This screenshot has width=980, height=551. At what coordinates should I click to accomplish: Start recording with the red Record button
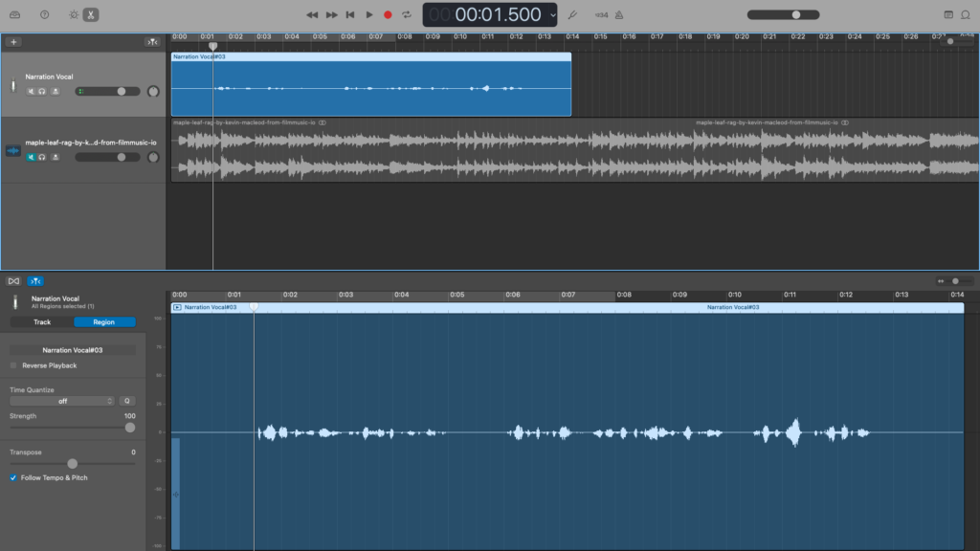[388, 14]
